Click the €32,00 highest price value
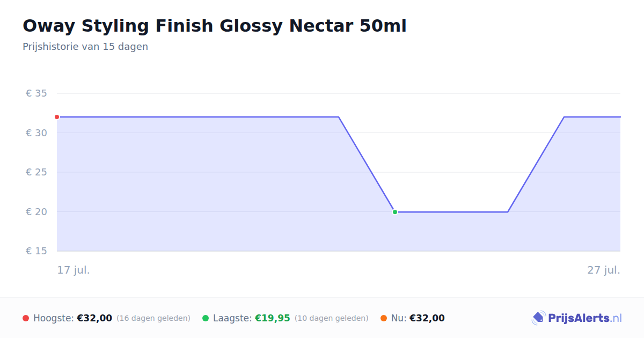 click(94, 318)
